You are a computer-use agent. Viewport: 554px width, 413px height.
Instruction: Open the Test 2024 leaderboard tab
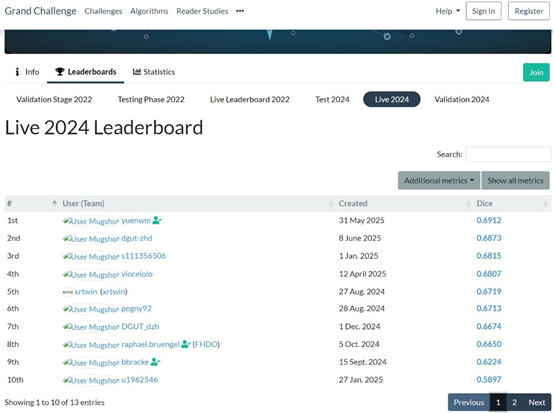[332, 99]
